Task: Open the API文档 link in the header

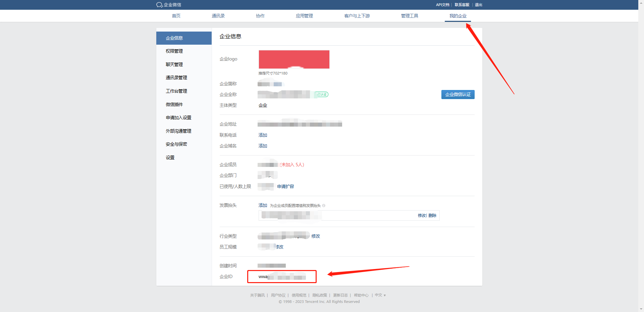Action: pos(442,5)
